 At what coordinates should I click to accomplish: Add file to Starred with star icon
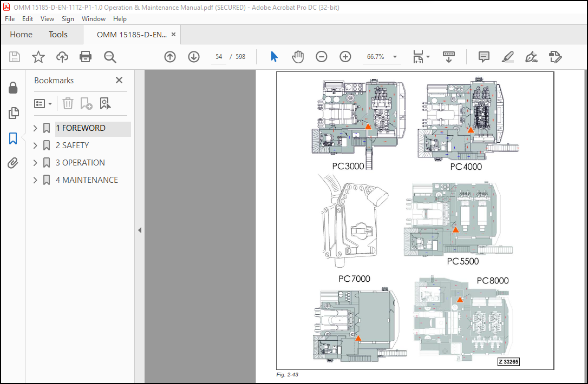click(38, 57)
